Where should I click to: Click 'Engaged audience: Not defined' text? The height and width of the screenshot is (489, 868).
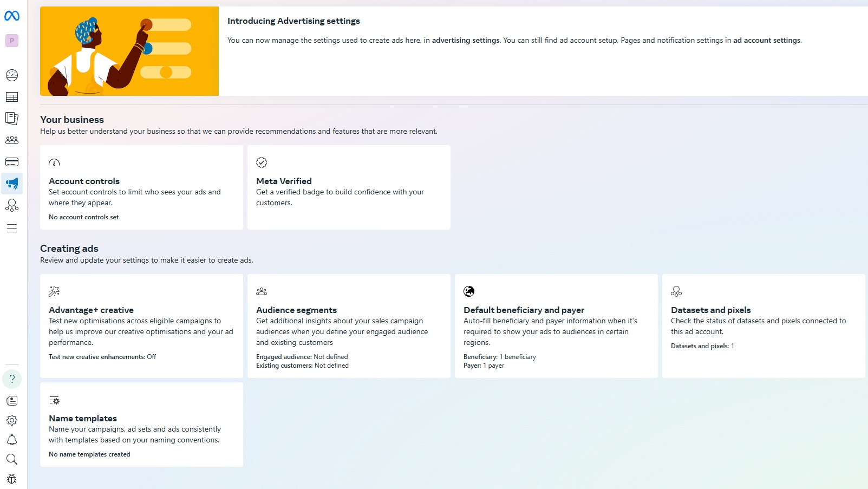(302, 357)
